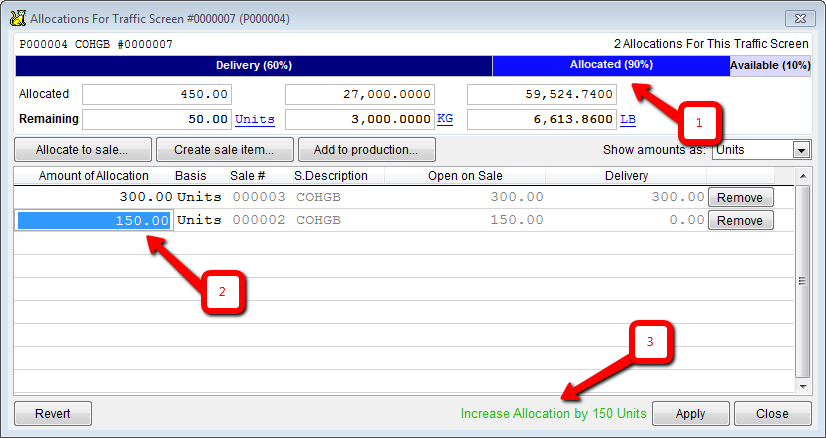Click the 0.00 delivery value
Image resolution: width=826 pixels, height=438 pixels.
click(687, 220)
